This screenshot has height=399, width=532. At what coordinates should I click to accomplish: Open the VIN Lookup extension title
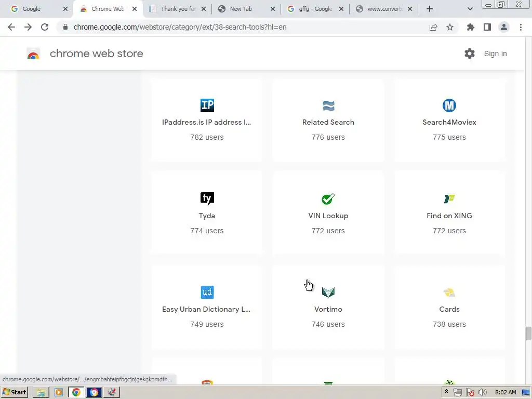pos(328,216)
